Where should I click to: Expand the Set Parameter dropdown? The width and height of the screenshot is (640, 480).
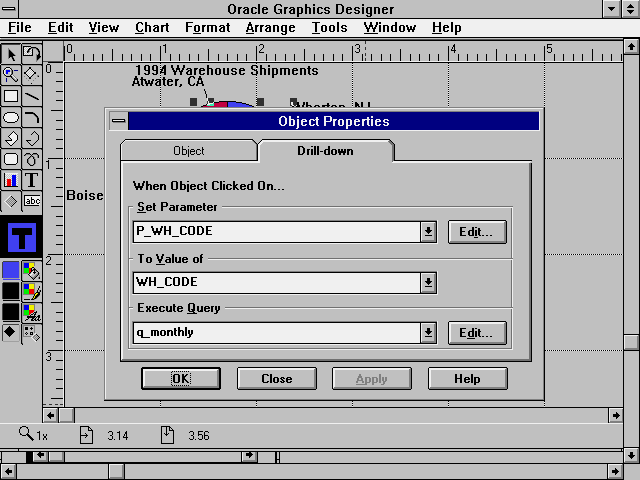pos(428,232)
